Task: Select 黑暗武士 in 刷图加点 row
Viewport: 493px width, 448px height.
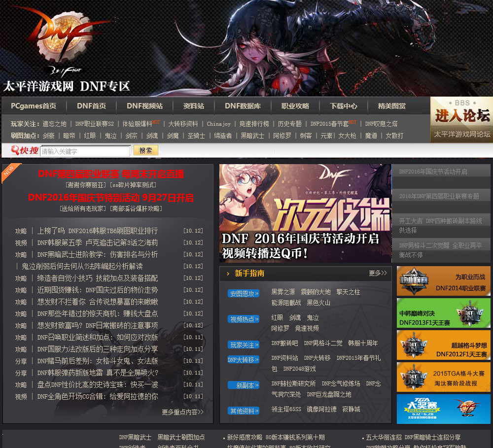Action: pos(252,136)
